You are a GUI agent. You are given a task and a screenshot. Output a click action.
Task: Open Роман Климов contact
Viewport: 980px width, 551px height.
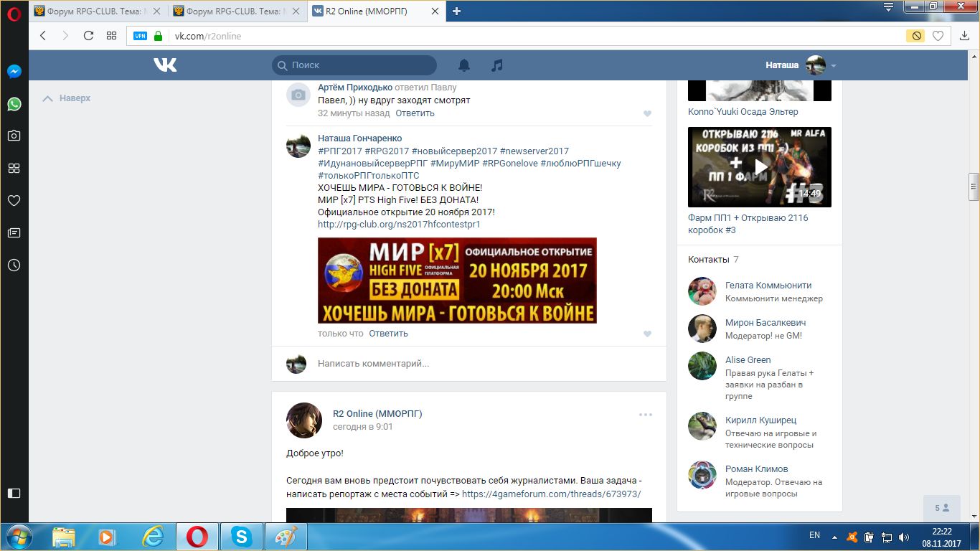pos(756,469)
